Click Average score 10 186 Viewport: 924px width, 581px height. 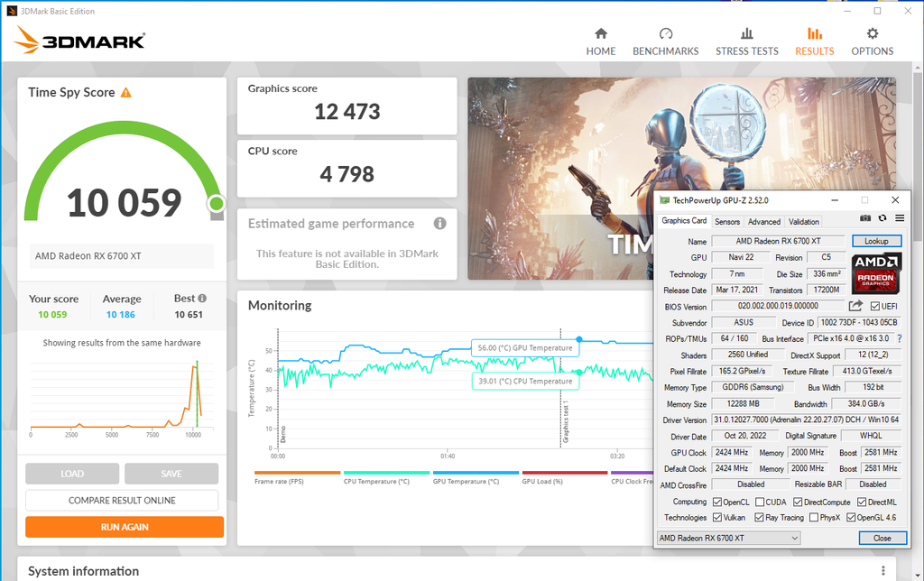tap(121, 315)
